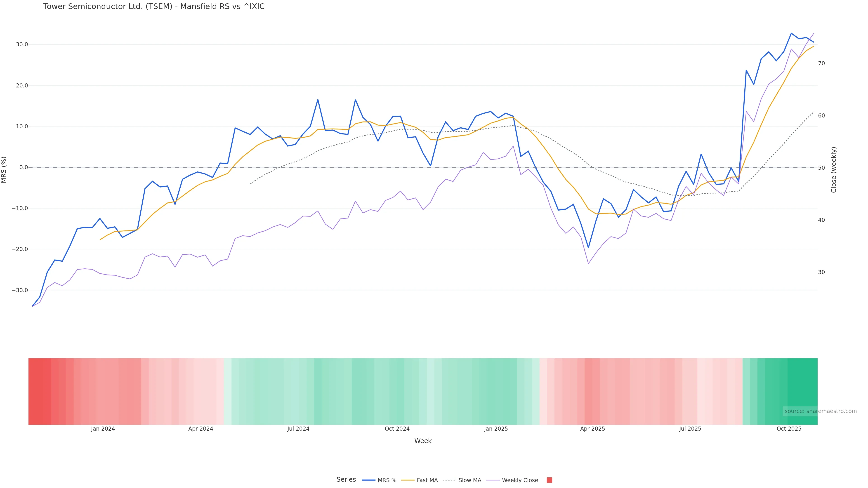Image resolution: width=868 pixels, height=488 pixels.
Task: Click the Tower Semiconductor chart title
Action: pyautogui.click(x=154, y=7)
